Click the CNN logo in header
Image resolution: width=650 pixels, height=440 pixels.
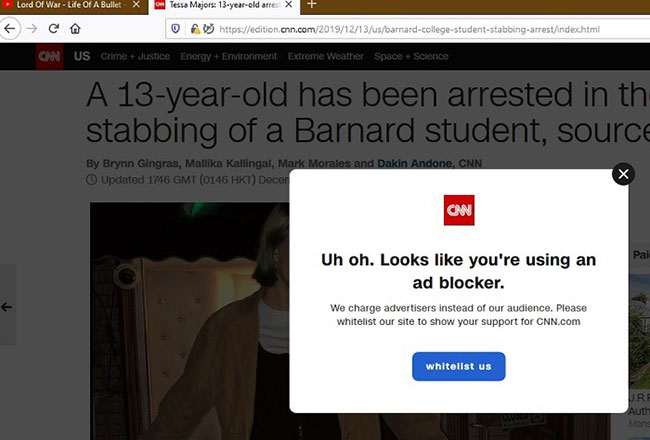pos(49,56)
